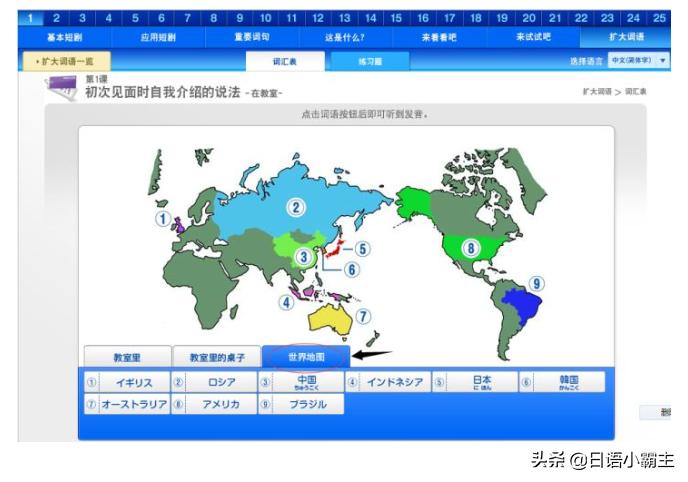The height and width of the screenshot is (482, 688).
Task: Select 扩大词语 in the top menu
Action: pyautogui.click(x=626, y=37)
